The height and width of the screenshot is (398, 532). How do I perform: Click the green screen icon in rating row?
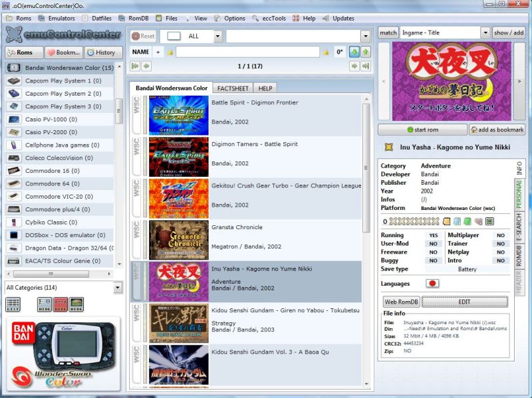pos(489,222)
